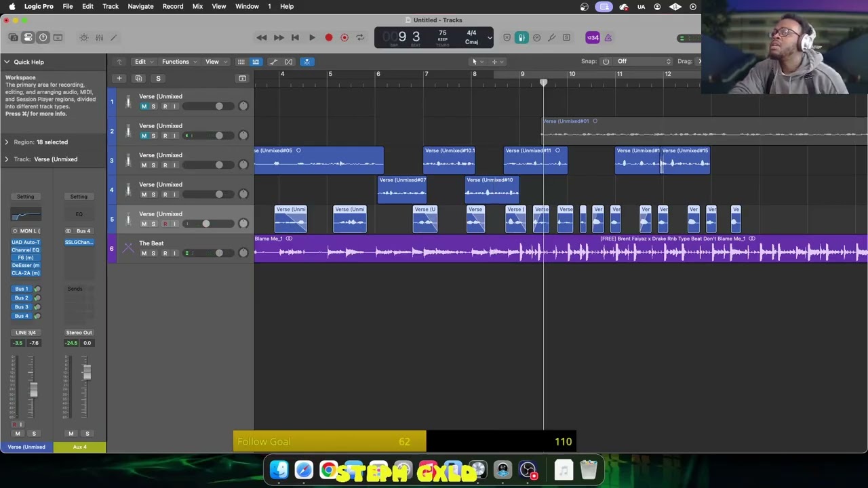868x488 pixels.
Task: Open the Library panel icon
Action: (14, 37)
